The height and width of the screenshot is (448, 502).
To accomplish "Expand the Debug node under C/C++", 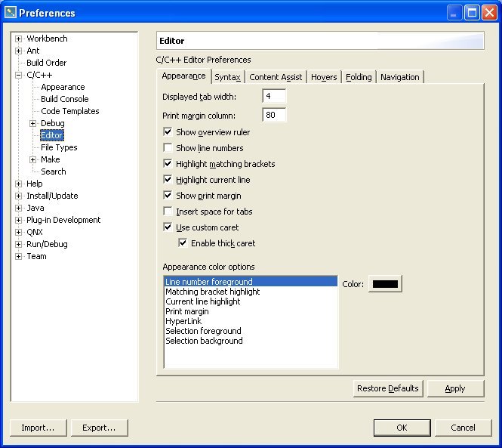I will (x=32, y=123).
